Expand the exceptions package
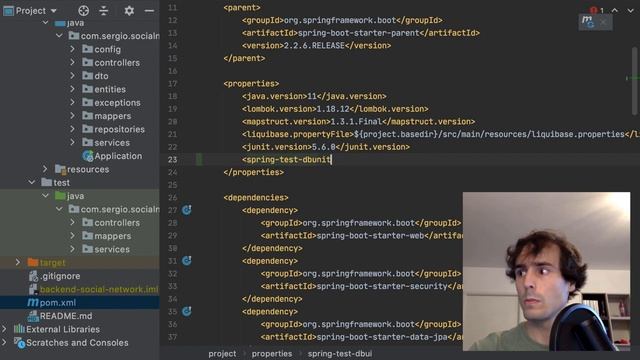The width and height of the screenshot is (640, 360). (72, 102)
